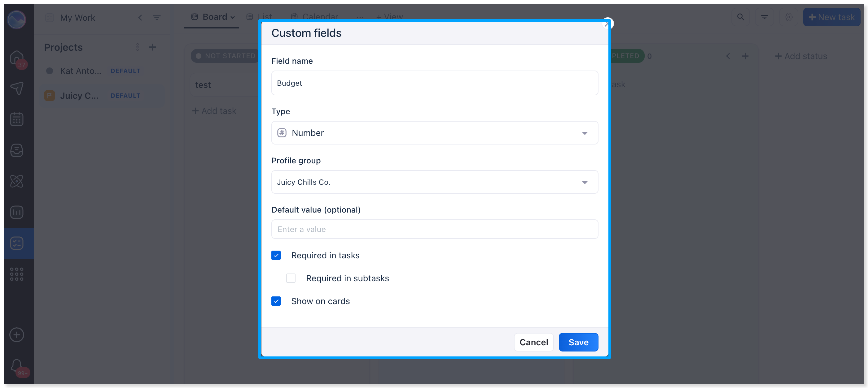Viewport: 868px width, 388px height.
Task: Check the Required in subtasks checkbox
Action: pos(291,278)
